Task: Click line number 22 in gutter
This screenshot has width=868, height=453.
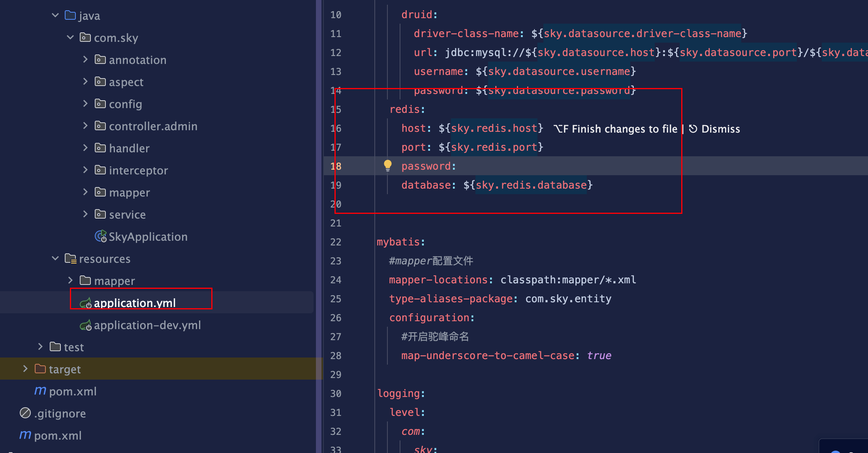Action: coord(336,242)
